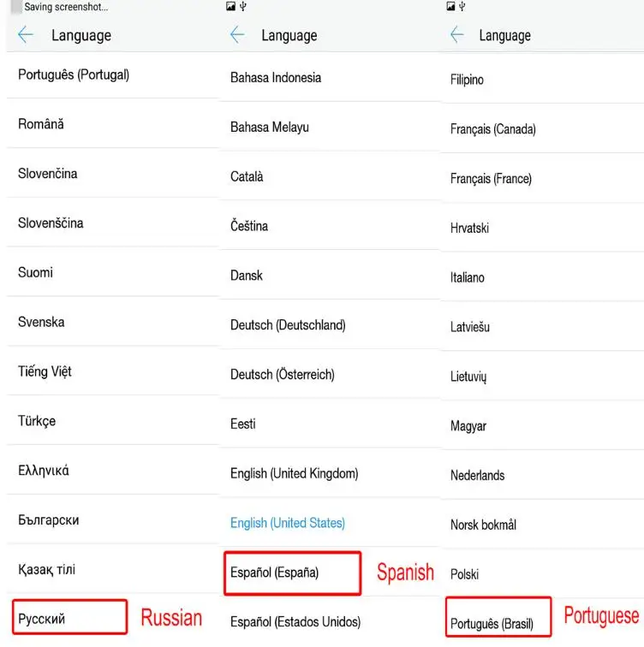Viewport: 644px width, 647px height.
Task: Choose Português (Portugal) language
Action: point(113,74)
